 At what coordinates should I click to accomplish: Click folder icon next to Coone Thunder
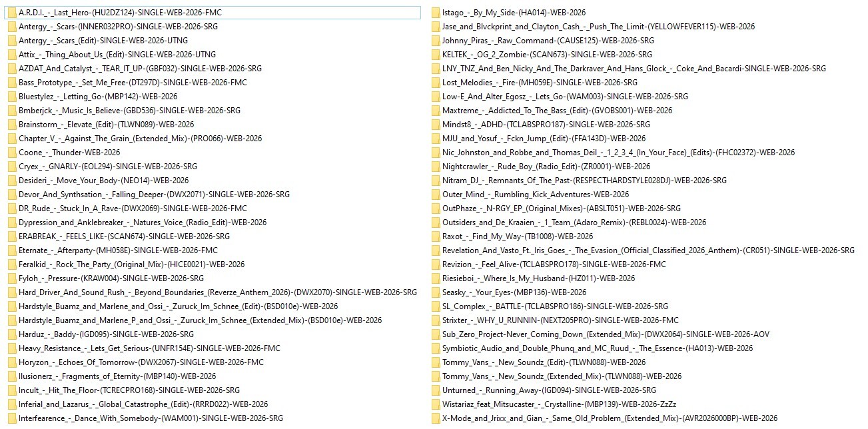click(11, 153)
